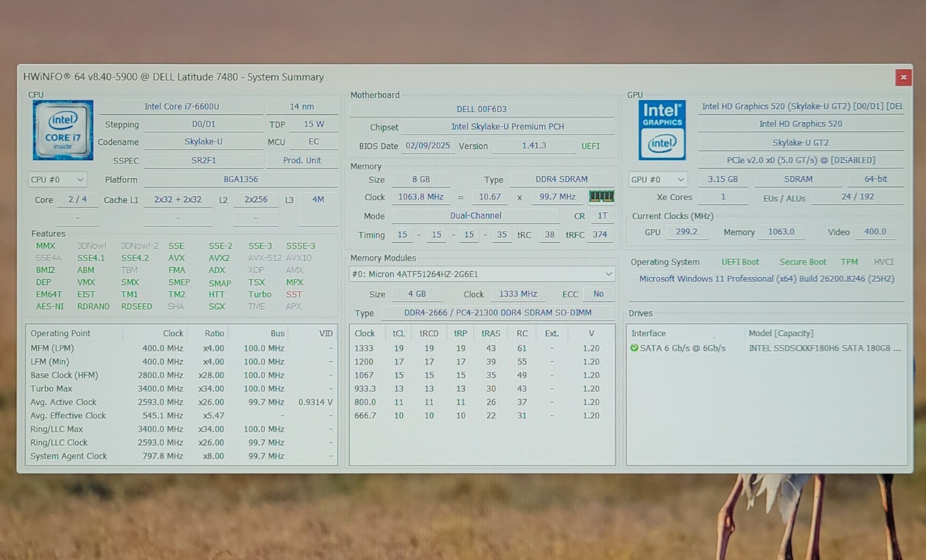Click the Platform value BGA1356

coord(241,179)
